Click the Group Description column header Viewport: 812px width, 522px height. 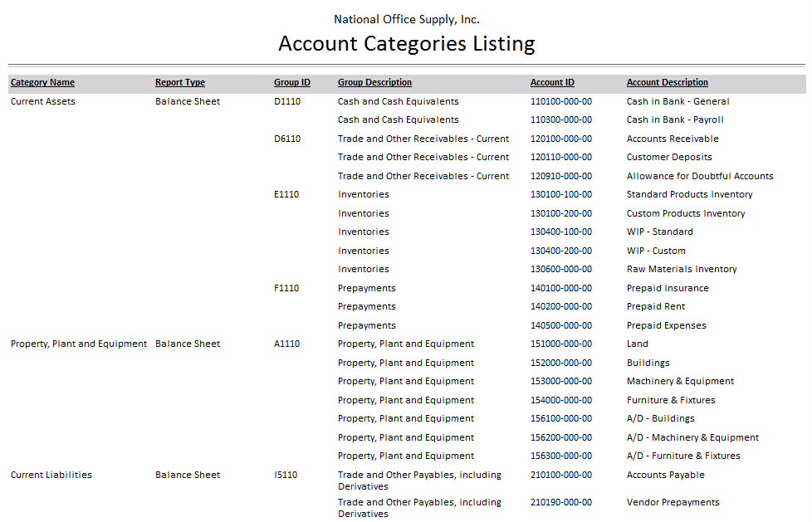[374, 83]
